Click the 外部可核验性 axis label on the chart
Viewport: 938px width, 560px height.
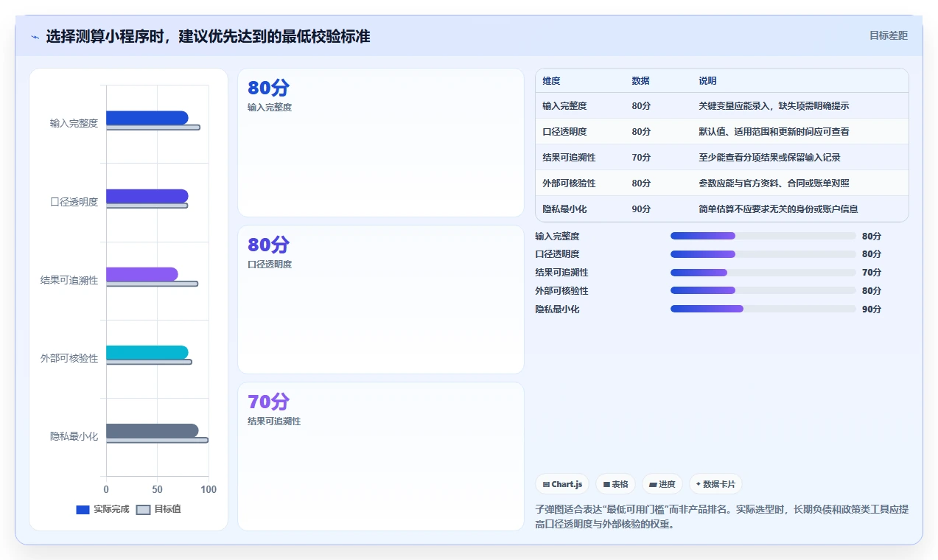(x=69, y=358)
